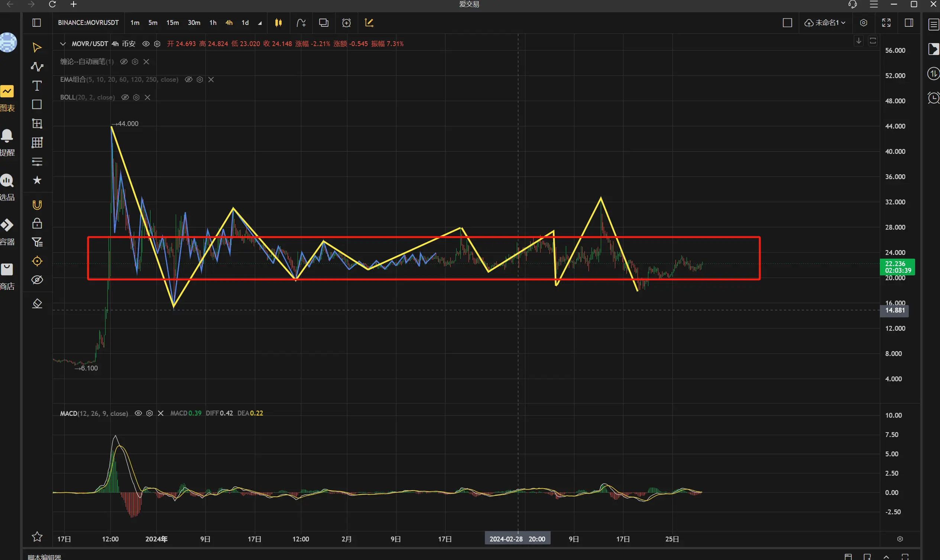Image resolution: width=940 pixels, height=560 pixels.
Task: Open the horizontal lines settings tool
Action: [37, 162]
